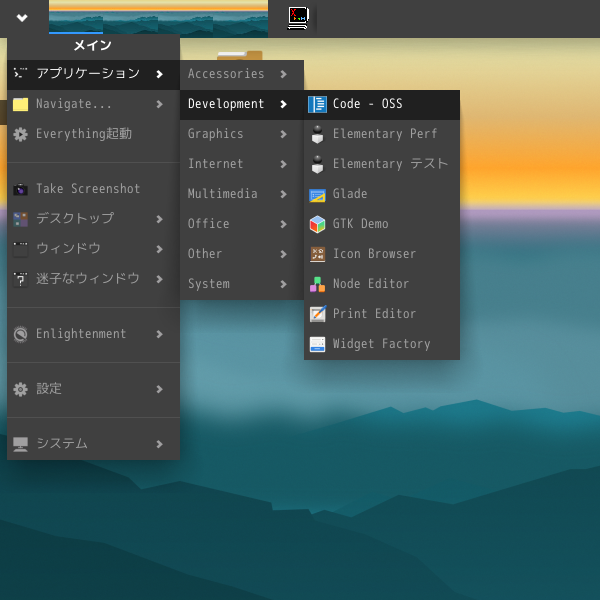Select Multimedia category text
Viewport: 600px width, 600px height.
[x=223, y=194]
